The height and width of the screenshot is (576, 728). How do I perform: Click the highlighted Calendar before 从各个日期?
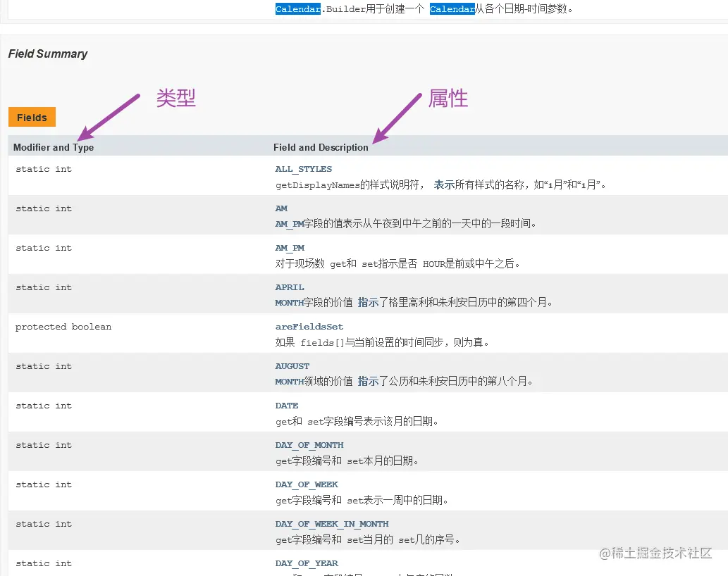click(x=452, y=9)
